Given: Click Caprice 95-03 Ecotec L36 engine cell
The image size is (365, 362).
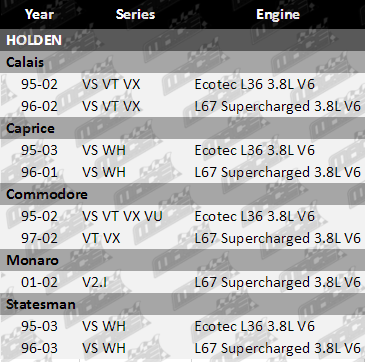Looking at the screenshot, I should click(255, 150).
